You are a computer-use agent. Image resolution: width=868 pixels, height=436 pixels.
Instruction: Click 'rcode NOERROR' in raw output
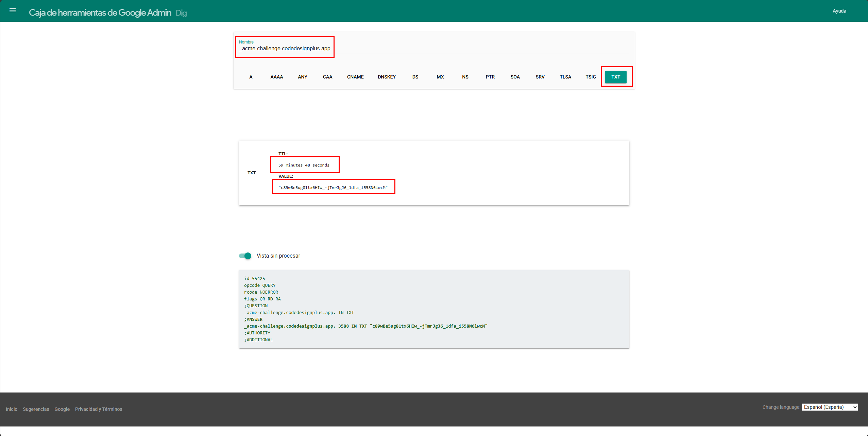pos(261,292)
